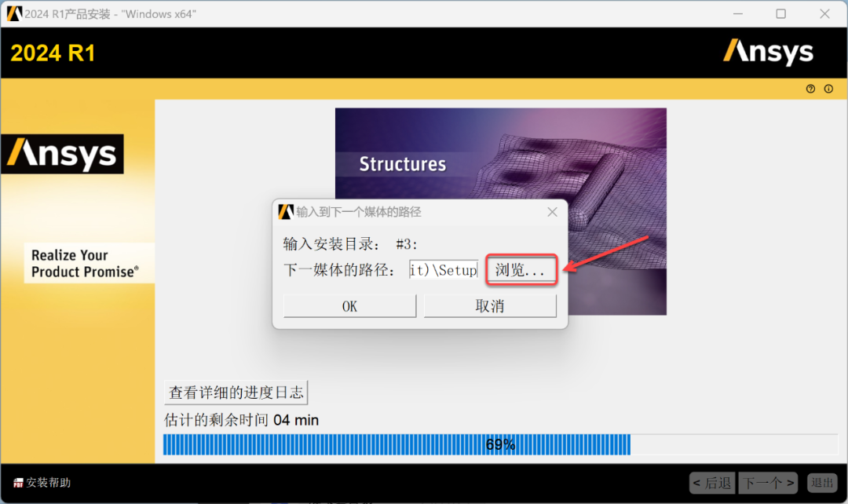Minimize the installer window

point(738,13)
